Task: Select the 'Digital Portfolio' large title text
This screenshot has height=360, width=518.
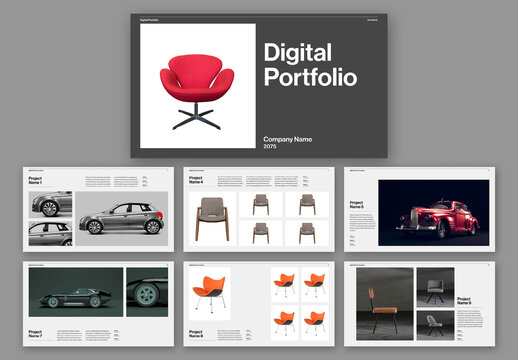Action: 310,65
